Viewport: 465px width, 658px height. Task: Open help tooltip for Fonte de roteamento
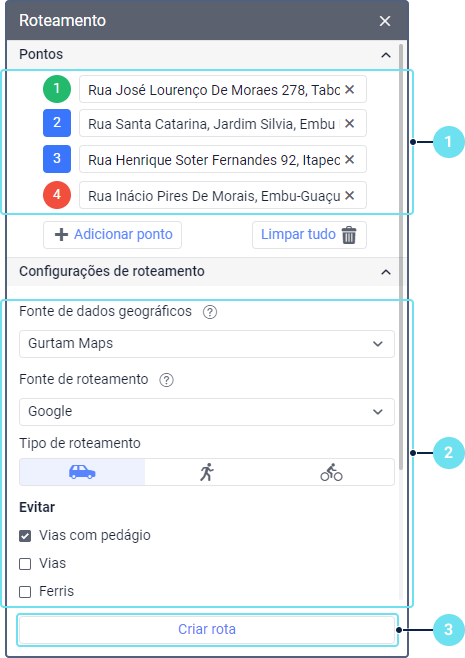coord(167,380)
